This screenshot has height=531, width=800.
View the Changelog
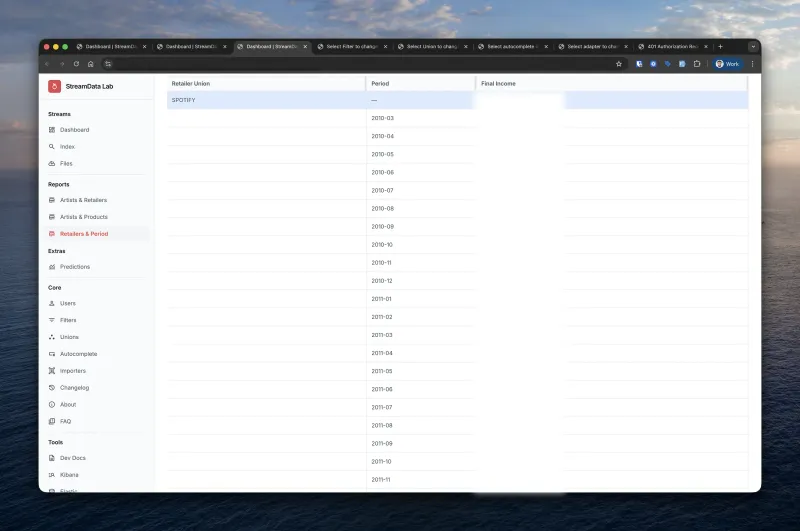point(74,388)
